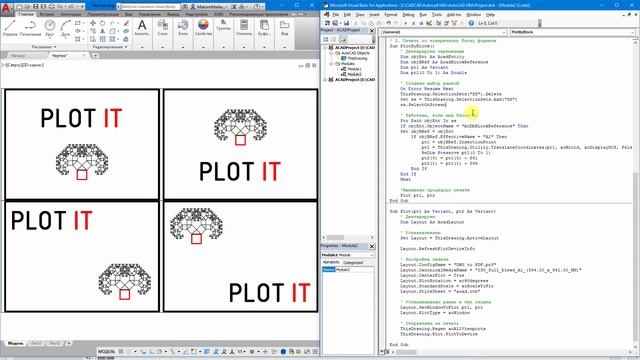Close the Project explorer panel
This screenshot has height=360, width=640.
tap(372, 31)
